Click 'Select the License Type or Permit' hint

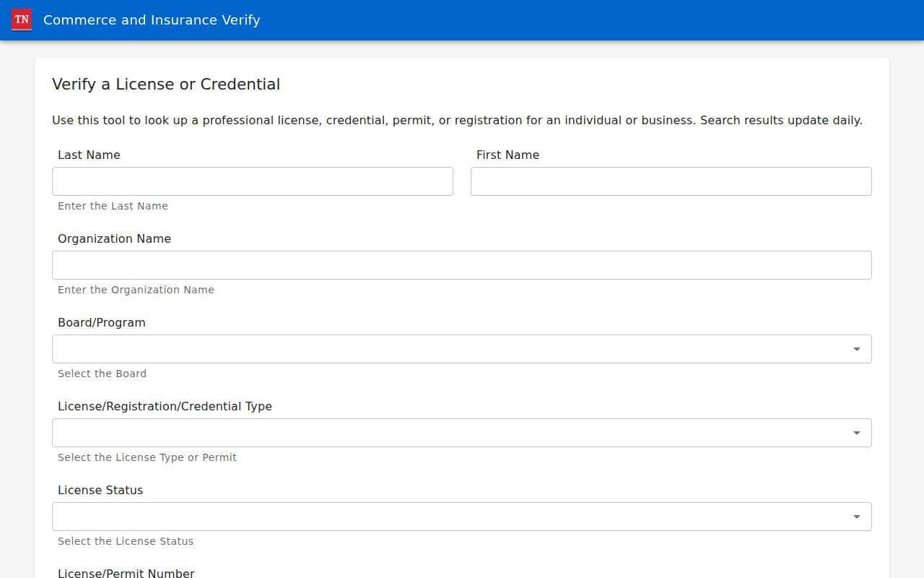147,457
